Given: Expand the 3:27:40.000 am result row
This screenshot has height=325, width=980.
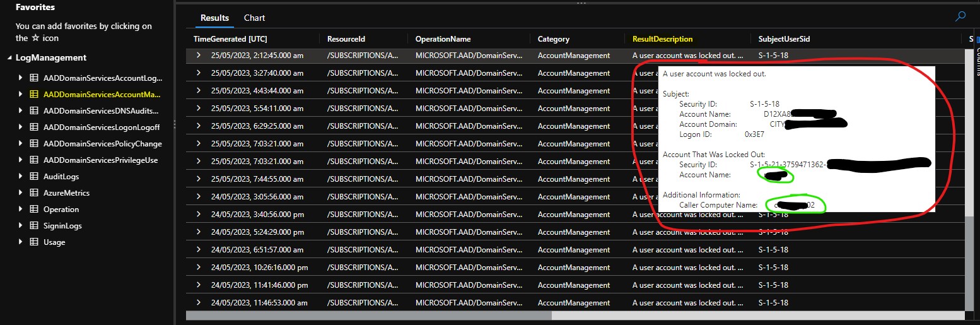Looking at the screenshot, I should (199, 73).
